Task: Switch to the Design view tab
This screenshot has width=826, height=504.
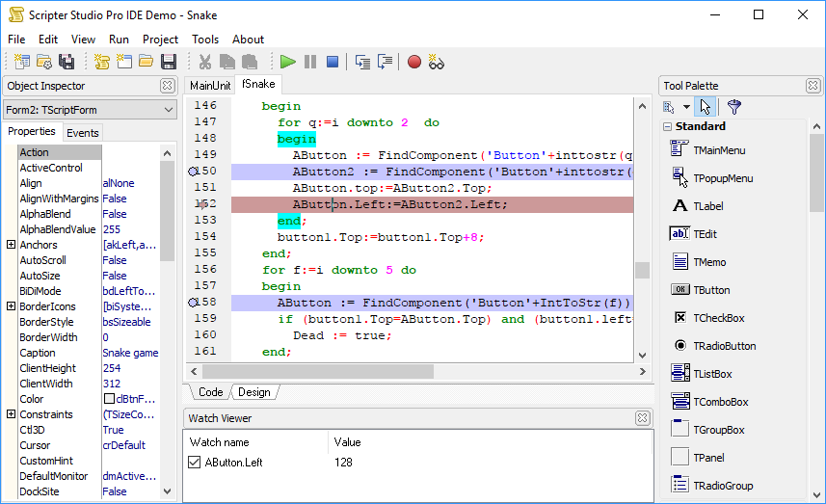Action: (254, 392)
